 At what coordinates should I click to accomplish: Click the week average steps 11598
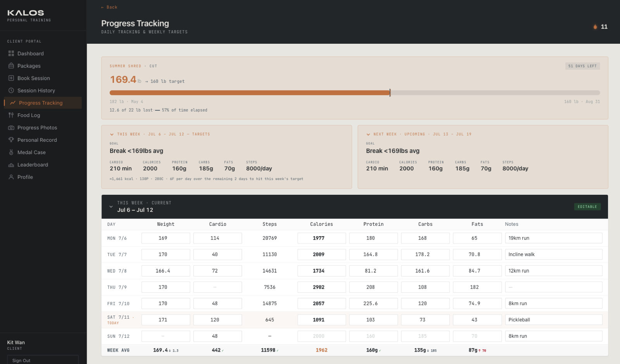tap(268, 350)
